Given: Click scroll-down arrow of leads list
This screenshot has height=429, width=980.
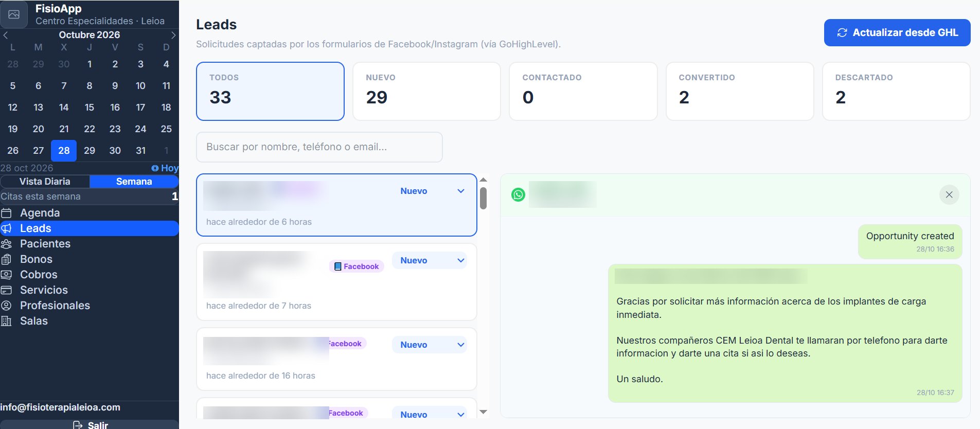Looking at the screenshot, I should 483,412.
